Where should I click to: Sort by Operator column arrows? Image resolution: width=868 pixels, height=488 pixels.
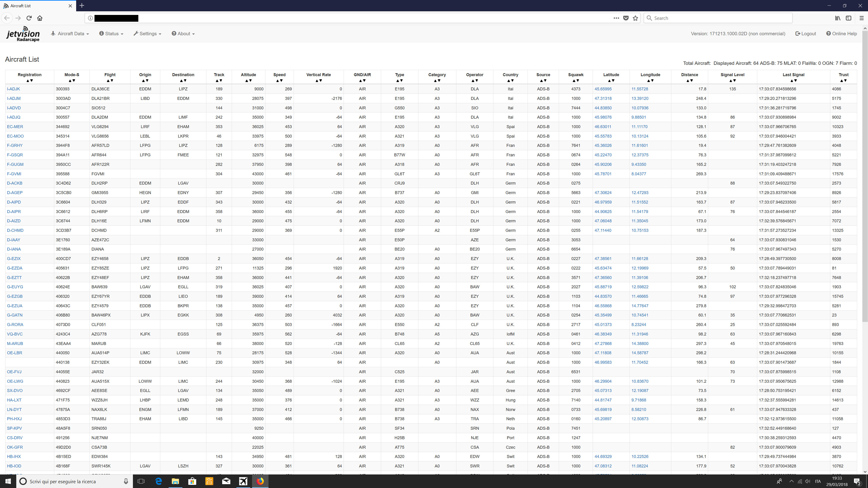tap(474, 81)
